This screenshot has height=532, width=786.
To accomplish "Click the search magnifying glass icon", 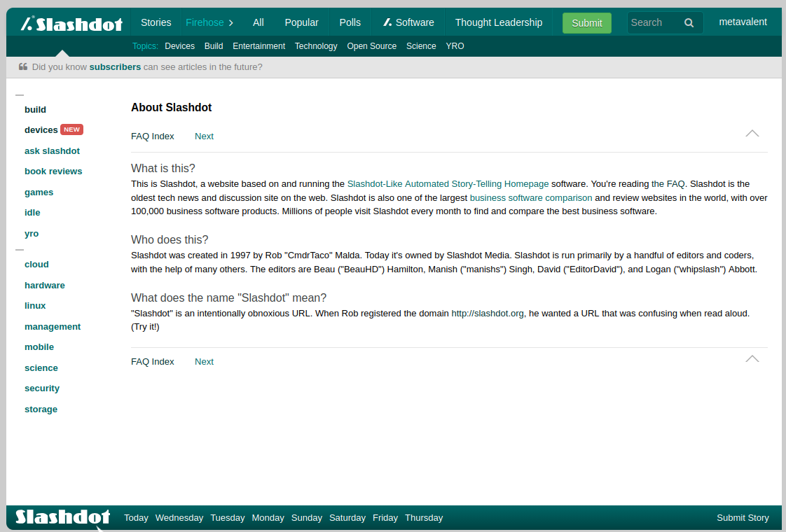I will tap(689, 23).
